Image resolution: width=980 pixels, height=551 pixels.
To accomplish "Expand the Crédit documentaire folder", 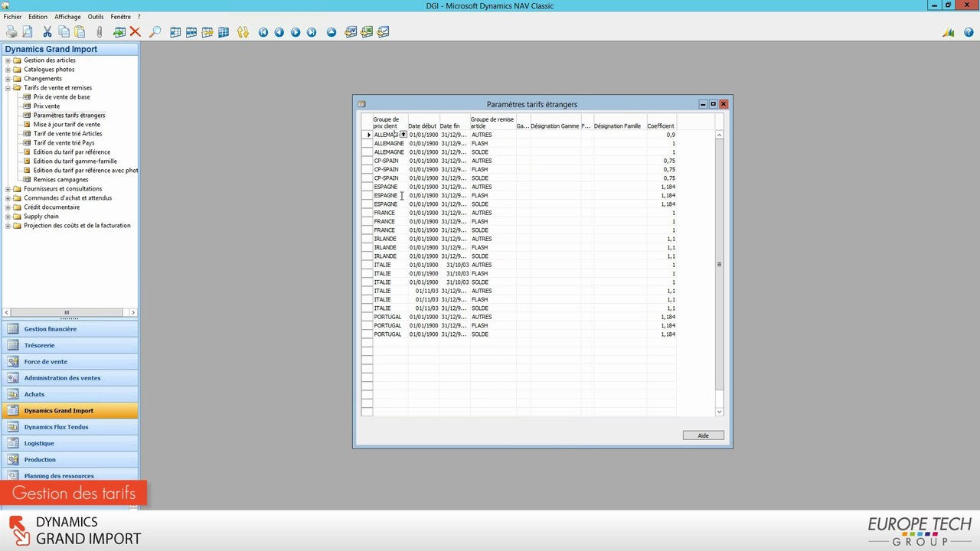I will pos(8,207).
